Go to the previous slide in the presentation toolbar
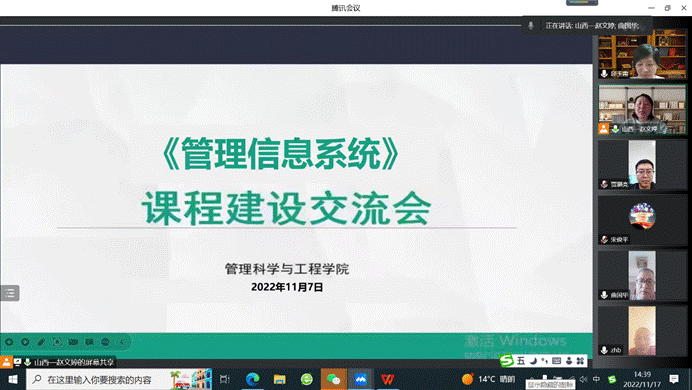 pos(9,342)
